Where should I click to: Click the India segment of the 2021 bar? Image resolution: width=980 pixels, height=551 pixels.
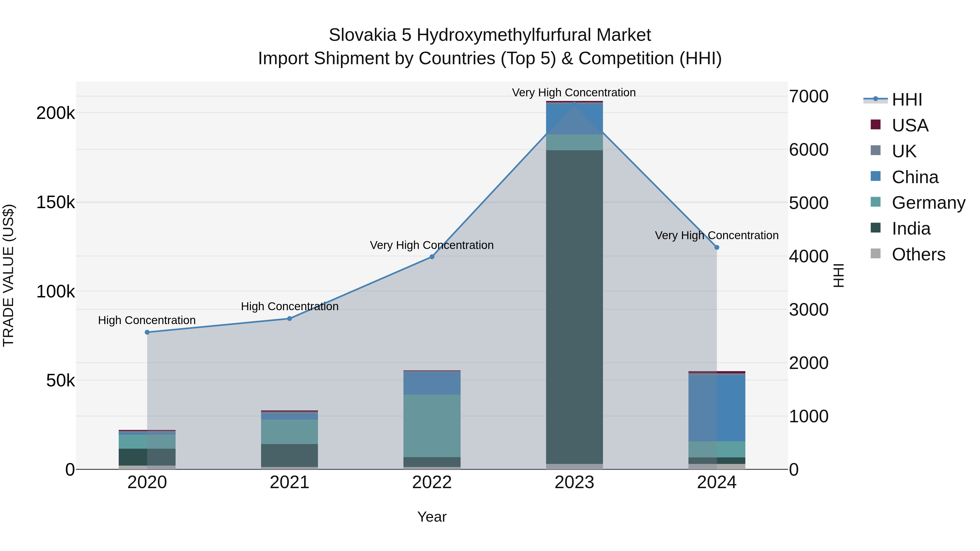[x=290, y=455]
